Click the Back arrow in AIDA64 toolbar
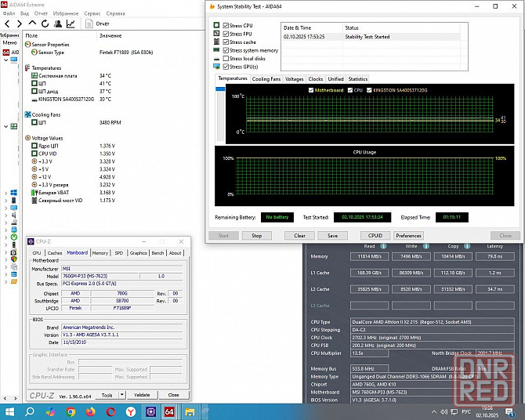 coord(5,24)
